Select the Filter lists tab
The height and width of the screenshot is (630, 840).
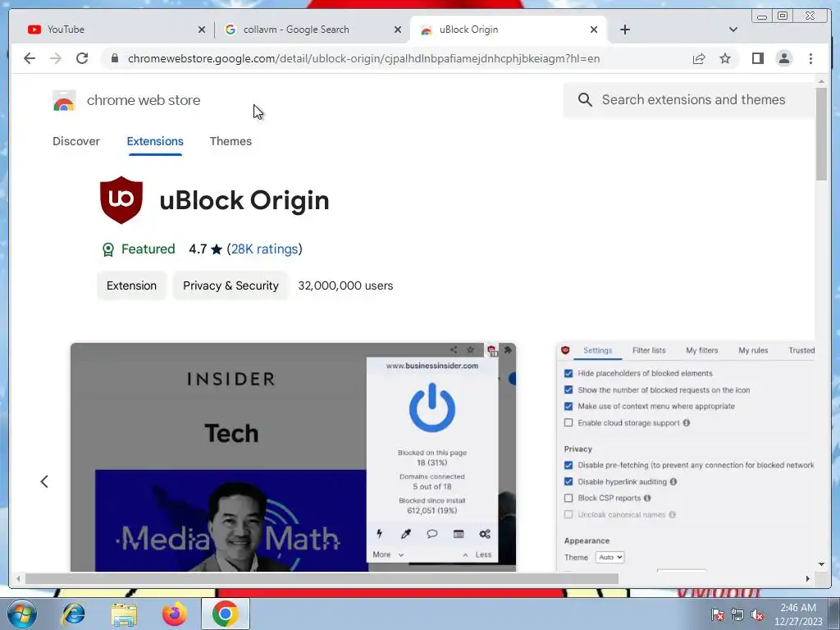click(x=649, y=350)
